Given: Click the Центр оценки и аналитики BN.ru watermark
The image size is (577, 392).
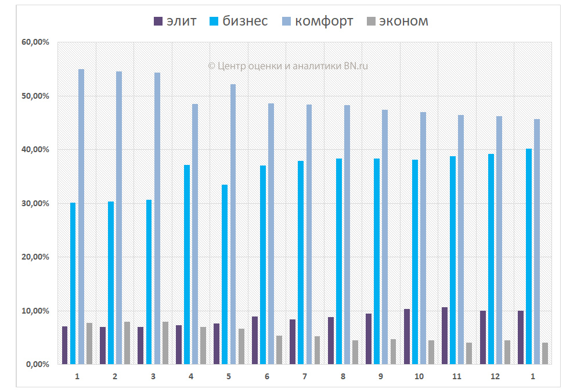Looking at the screenshot, I should click(288, 66).
